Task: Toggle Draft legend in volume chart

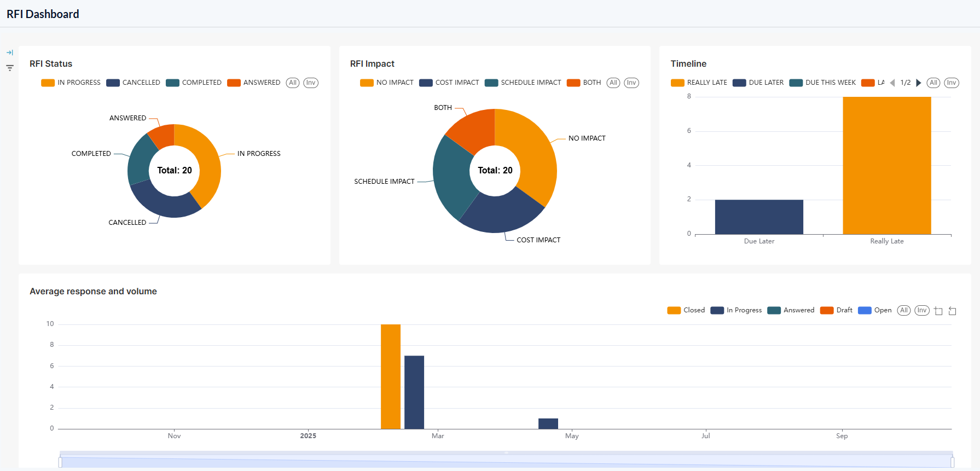Action: coord(836,310)
